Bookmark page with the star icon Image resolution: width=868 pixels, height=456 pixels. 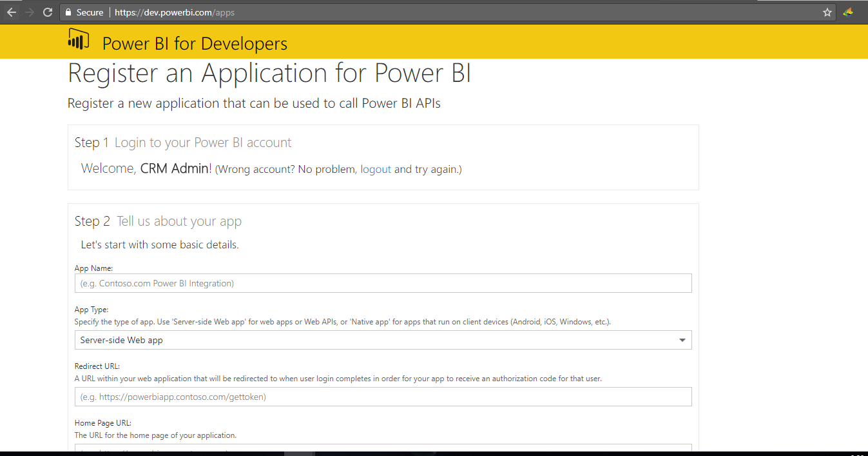(827, 12)
